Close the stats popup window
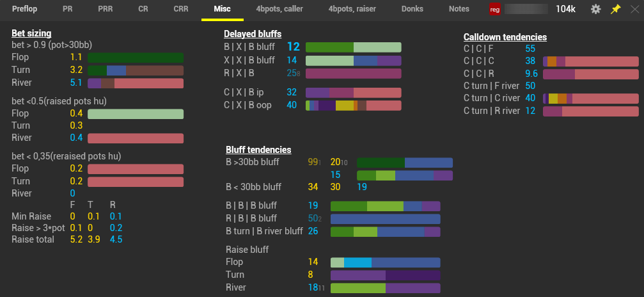Viewport: 644px width, 297px height. coord(634,9)
